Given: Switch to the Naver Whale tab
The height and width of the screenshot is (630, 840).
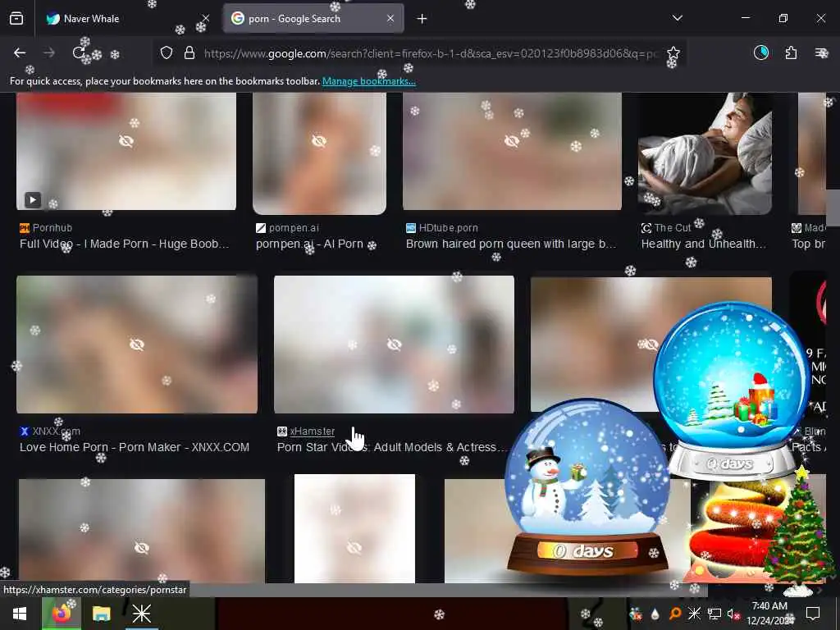Looking at the screenshot, I should 127,19.
